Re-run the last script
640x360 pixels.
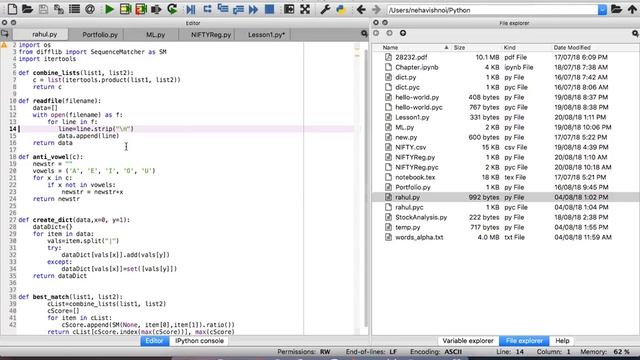172,9
